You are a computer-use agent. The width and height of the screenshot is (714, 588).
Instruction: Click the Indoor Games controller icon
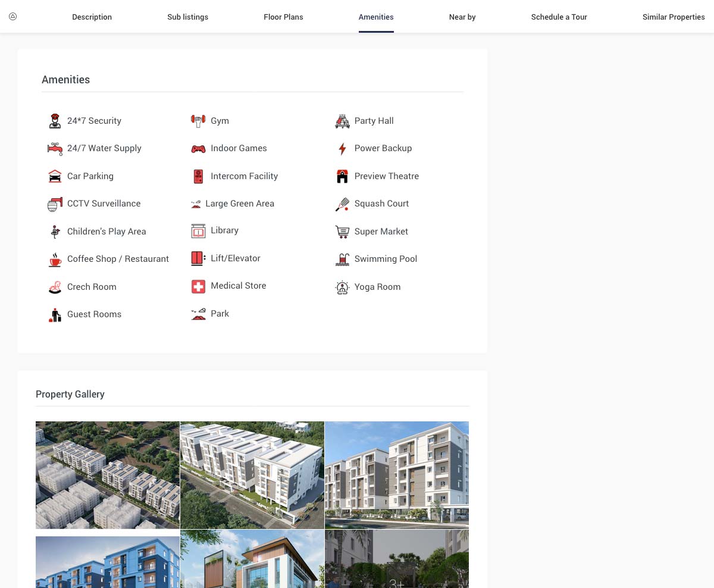pyautogui.click(x=198, y=148)
